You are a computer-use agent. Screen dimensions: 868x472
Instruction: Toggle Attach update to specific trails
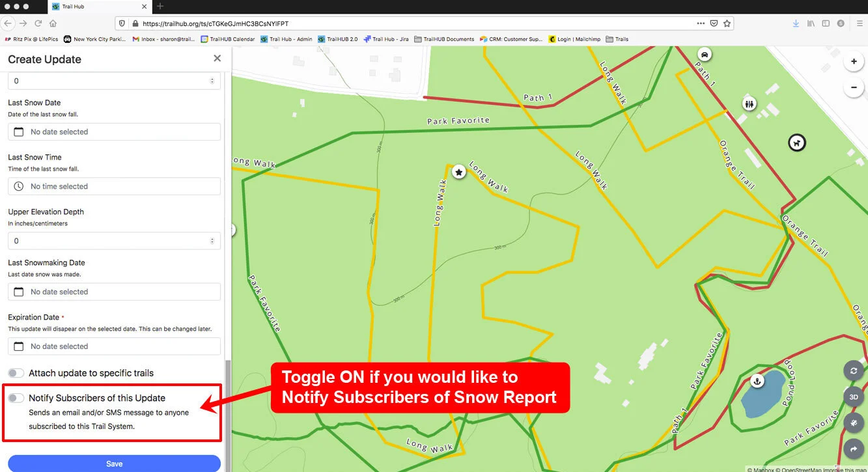[x=16, y=373]
